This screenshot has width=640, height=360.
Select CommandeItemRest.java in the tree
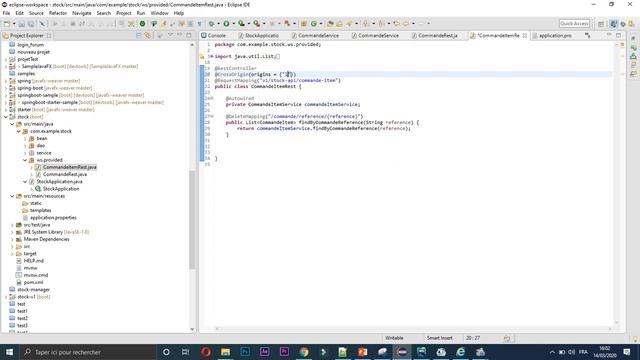click(x=69, y=167)
